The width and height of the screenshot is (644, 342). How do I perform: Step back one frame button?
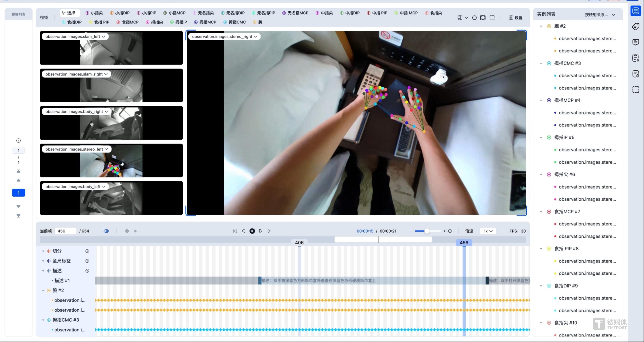[x=244, y=231]
